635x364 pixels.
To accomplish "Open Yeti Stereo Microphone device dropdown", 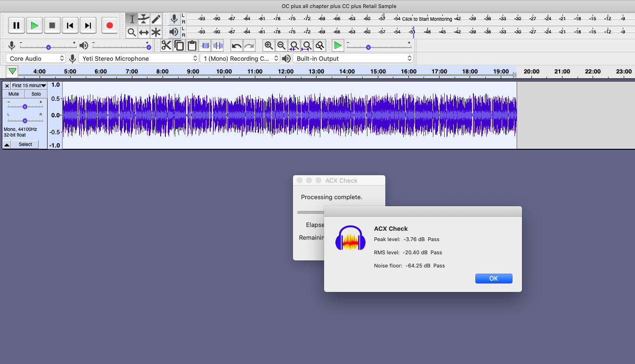I will (x=138, y=58).
